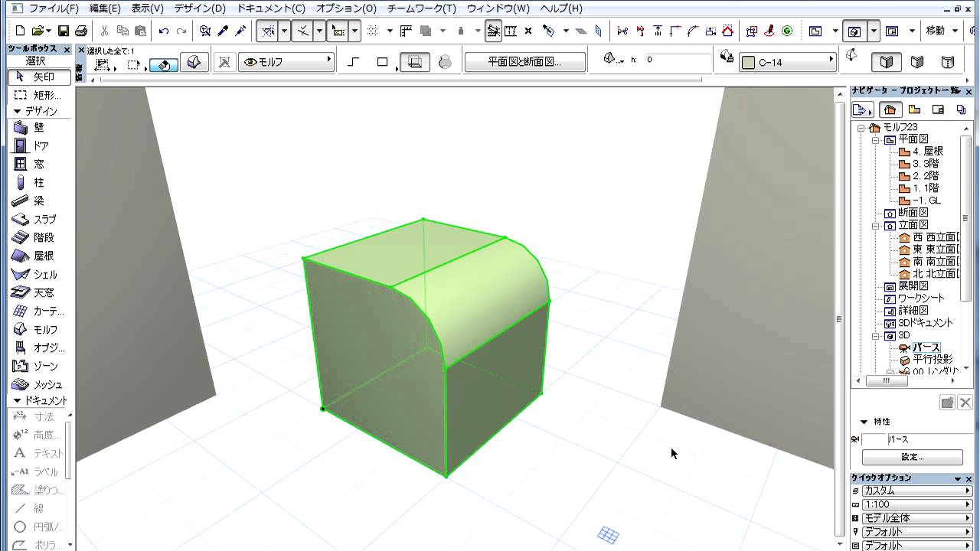
Task: Select the メッシュ (Mesh) tool
Action: tap(40, 385)
